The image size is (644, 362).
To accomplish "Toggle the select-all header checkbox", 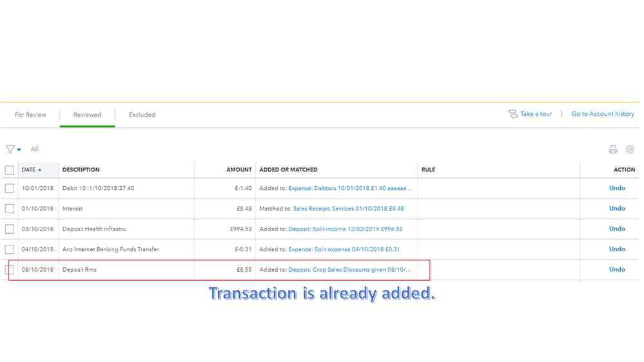I will (10, 170).
